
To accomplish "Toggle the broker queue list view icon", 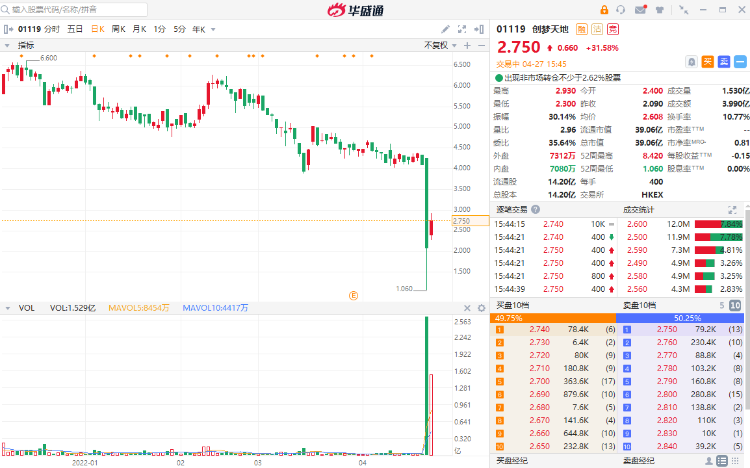I will click(723, 461).
